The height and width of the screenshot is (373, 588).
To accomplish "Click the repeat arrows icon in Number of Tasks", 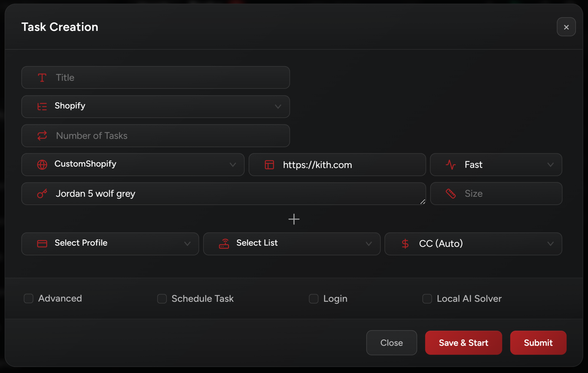I will 42,136.
